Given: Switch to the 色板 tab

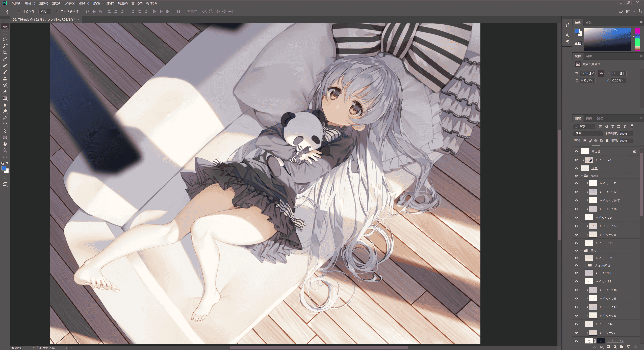Looking at the screenshot, I should 588,22.
